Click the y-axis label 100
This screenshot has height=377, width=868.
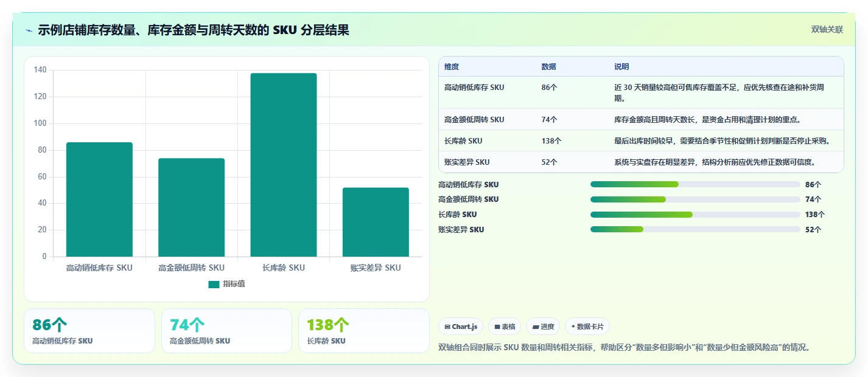(40, 123)
